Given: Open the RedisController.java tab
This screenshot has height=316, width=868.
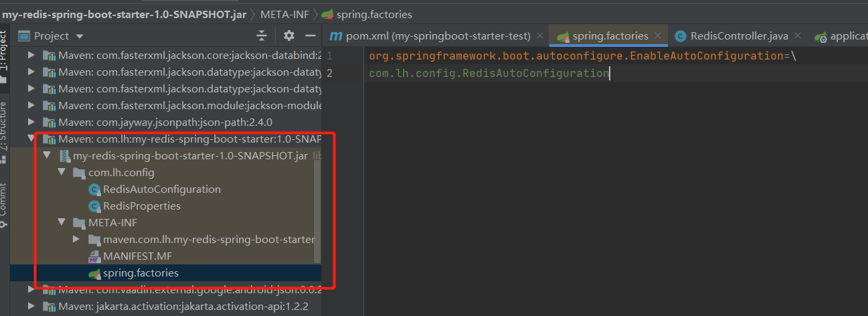Looking at the screenshot, I should (x=739, y=36).
